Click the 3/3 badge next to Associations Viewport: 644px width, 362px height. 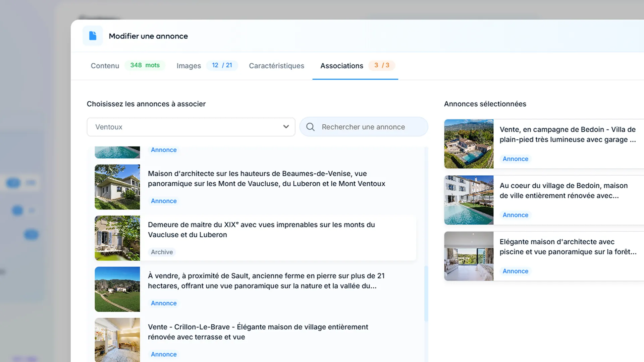[x=381, y=65]
